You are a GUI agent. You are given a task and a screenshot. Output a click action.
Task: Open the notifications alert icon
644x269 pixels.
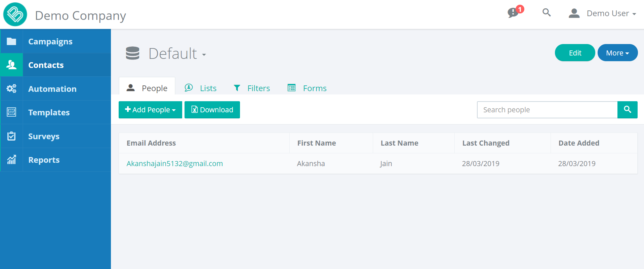[x=513, y=13]
